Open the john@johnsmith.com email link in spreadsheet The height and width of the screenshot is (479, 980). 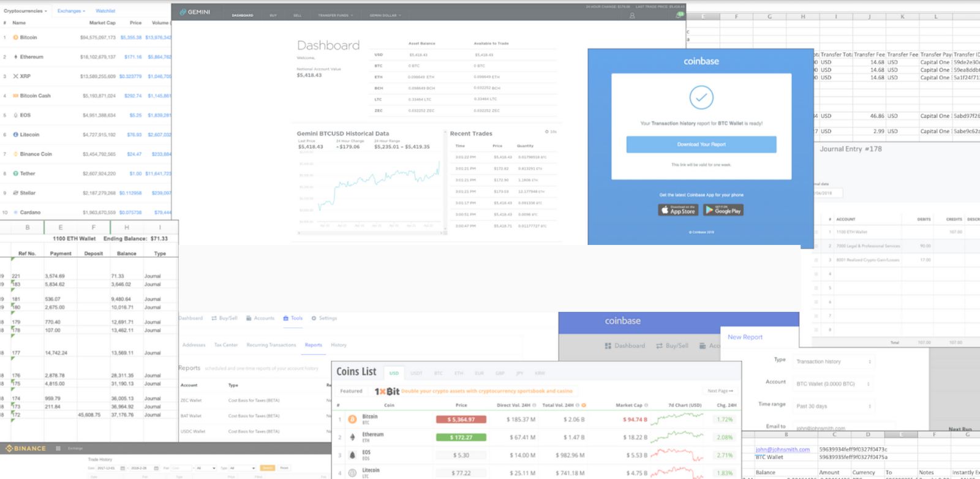(x=783, y=450)
